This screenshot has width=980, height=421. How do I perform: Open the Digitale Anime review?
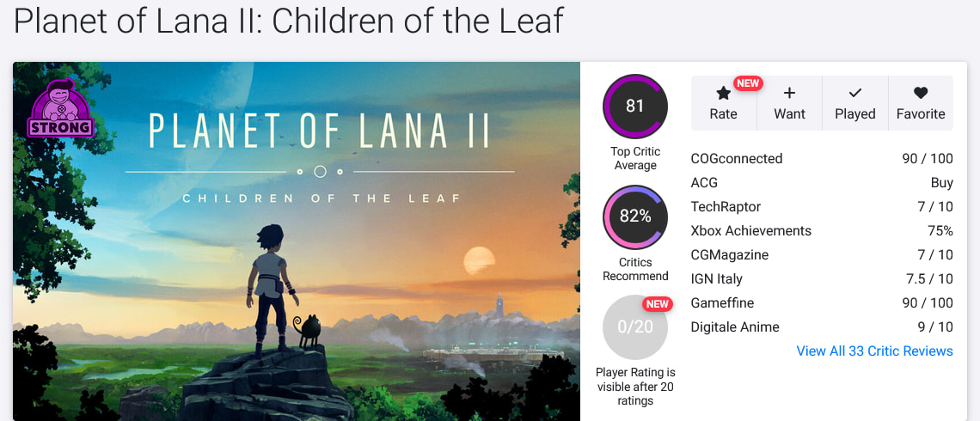pyautogui.click(x=735, y=326)
